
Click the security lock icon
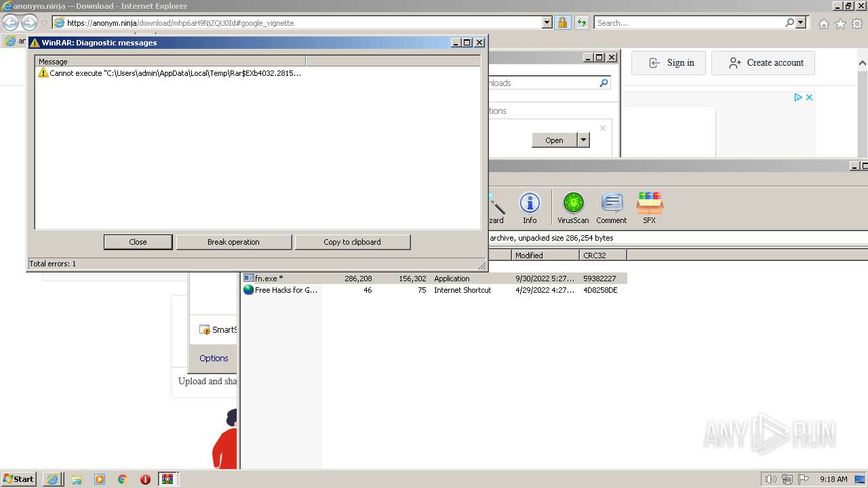[x=562, y=23]
